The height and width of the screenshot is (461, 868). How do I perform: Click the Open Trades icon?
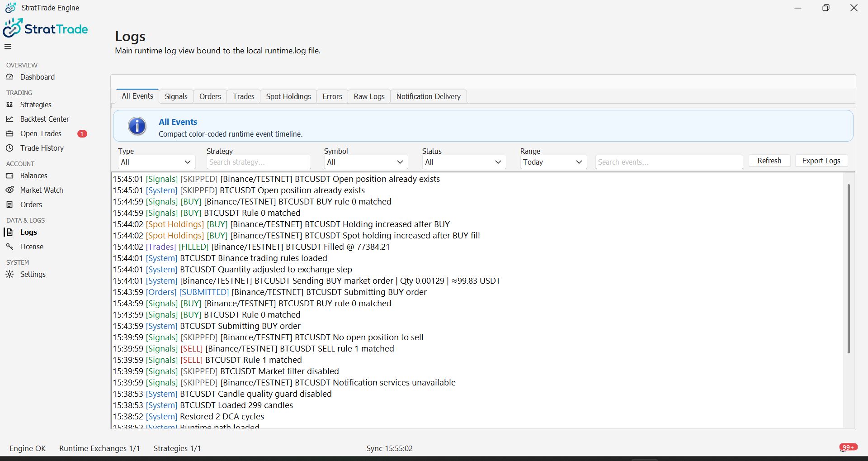click(9, 133)
